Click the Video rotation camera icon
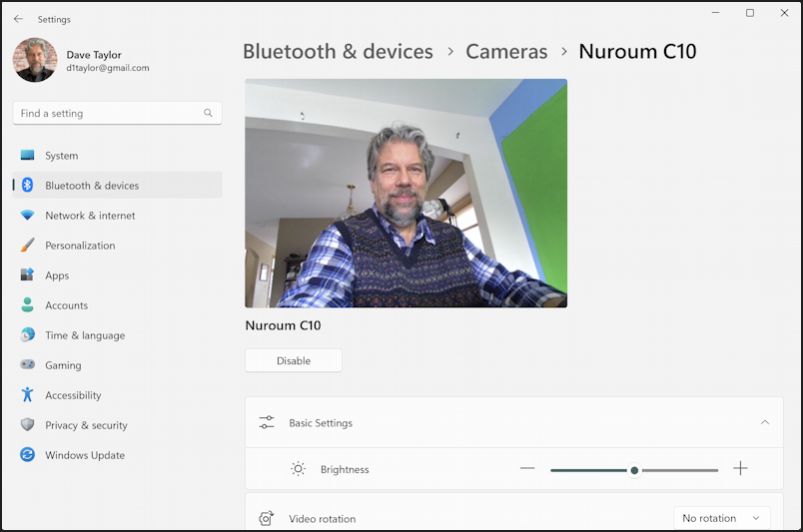The image size is (803, 532). (x=267, y=518)
